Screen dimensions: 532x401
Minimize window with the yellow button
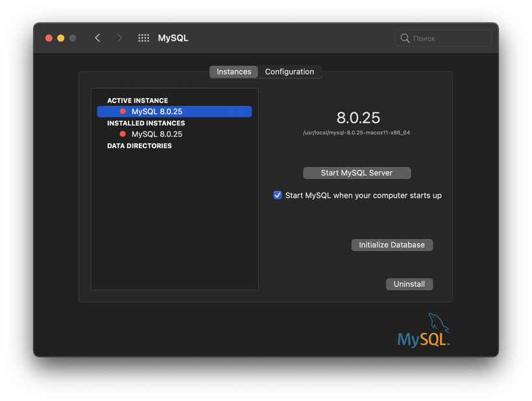pyautogui.click(x=61, y=38)
